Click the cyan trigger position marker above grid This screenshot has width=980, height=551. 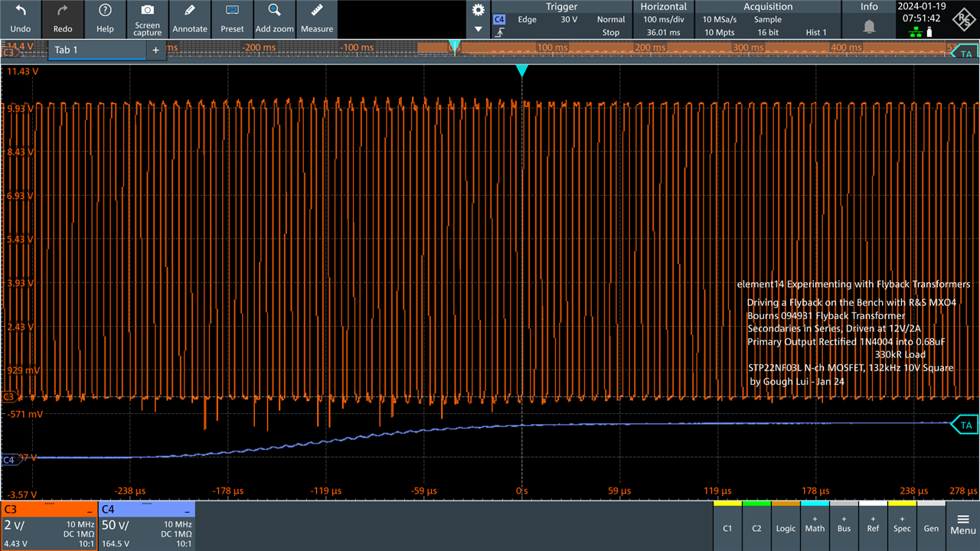coord(522,70)
